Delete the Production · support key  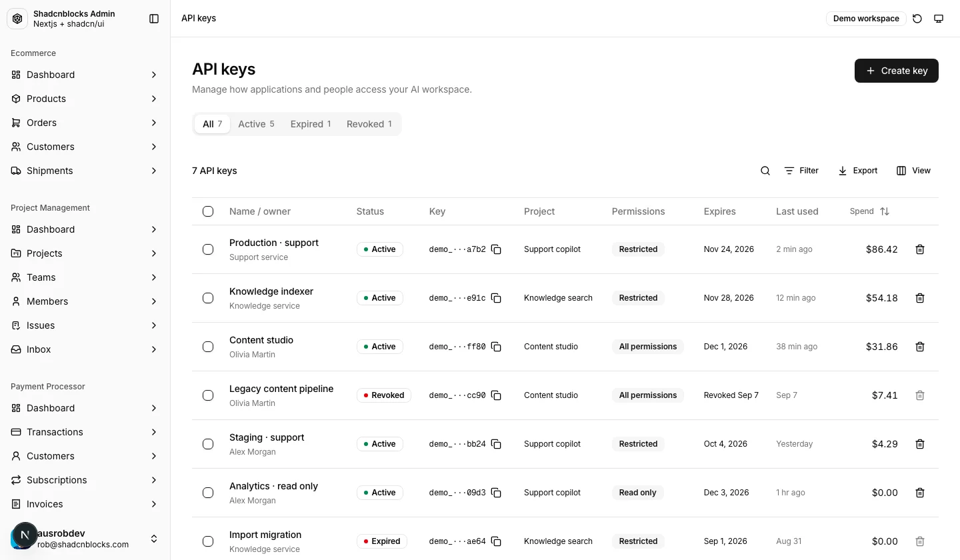click(920, 249)
